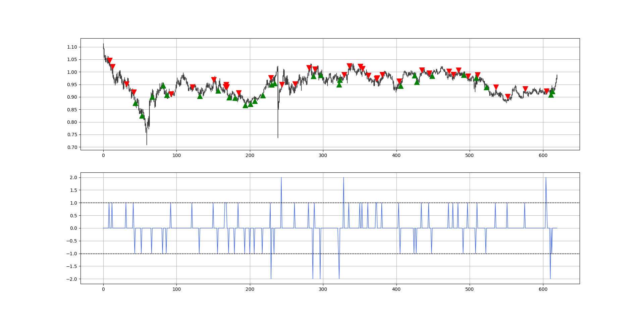The image size is (644, 319).
Task: Click the 0 x-axis label of the upper chart
Action: (103, 156)
